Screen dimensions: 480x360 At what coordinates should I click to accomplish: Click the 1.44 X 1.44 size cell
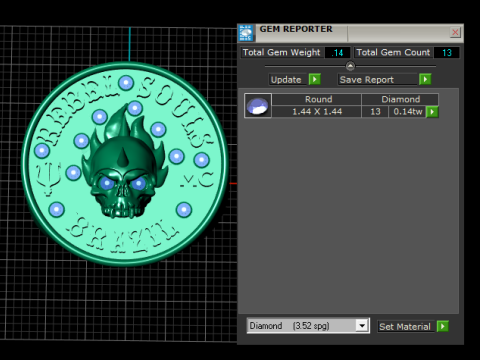[317, 112]
